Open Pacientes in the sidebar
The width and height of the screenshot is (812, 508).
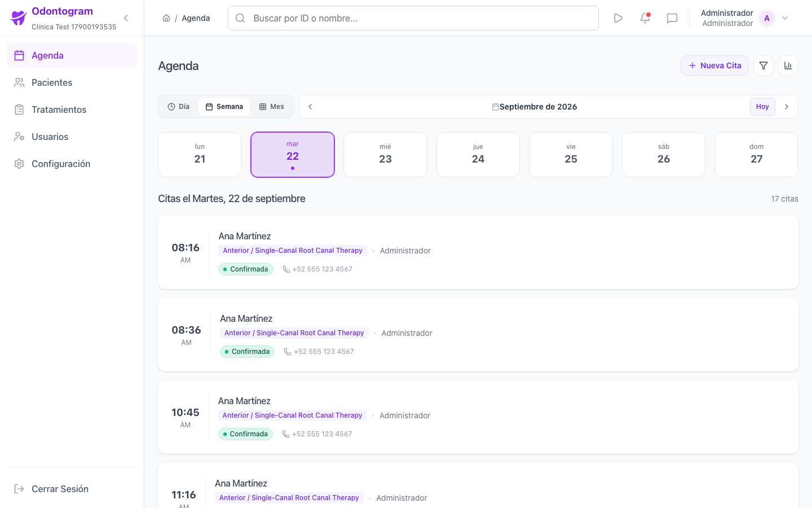point(72,82)
